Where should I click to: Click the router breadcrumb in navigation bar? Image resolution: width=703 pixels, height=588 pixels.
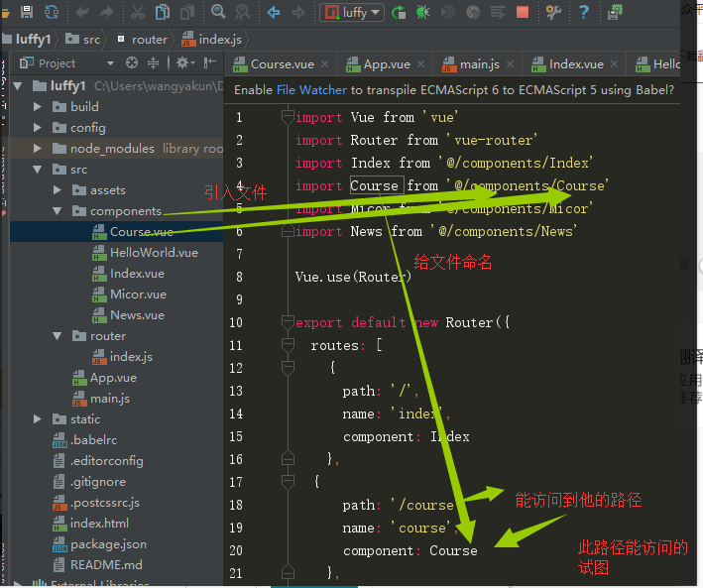click(149, 39)
